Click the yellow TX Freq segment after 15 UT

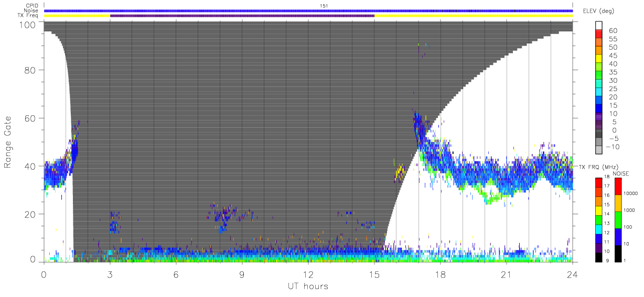pyautogui.click(x=474, y=16)
